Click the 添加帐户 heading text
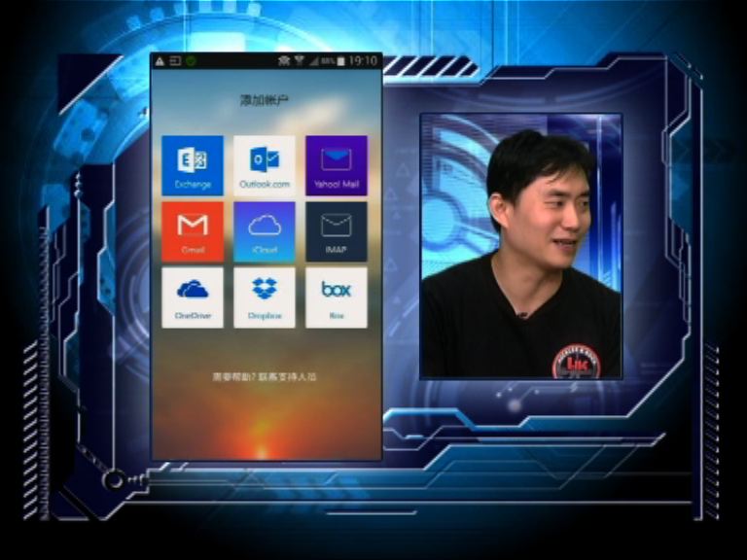The height and width of the screenshot is (560, 747). [x=265, y=100]
